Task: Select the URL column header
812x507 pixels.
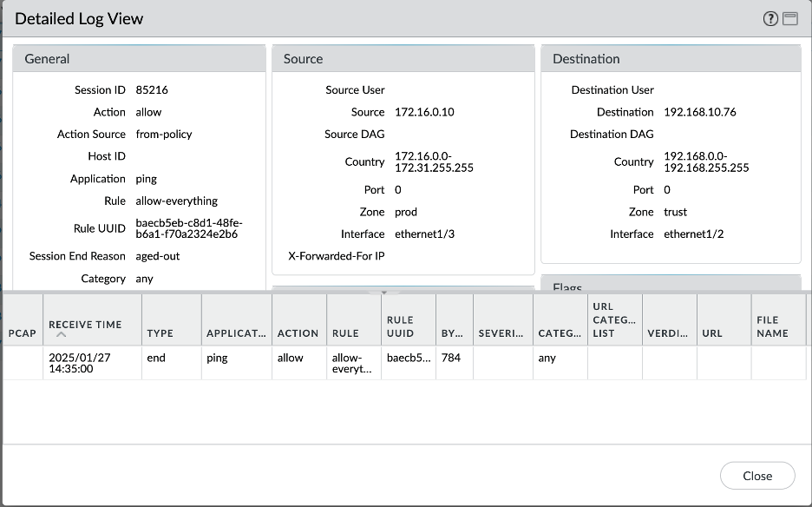Action: click(x=724, y=319)
